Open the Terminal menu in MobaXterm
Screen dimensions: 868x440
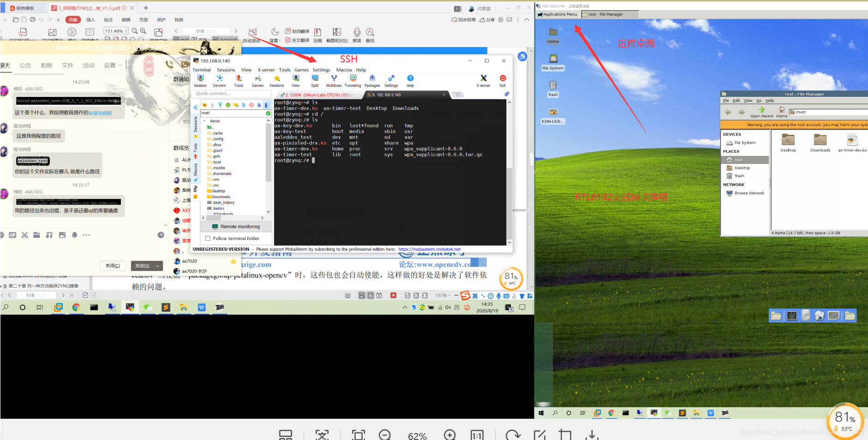(x=202, y=70)
